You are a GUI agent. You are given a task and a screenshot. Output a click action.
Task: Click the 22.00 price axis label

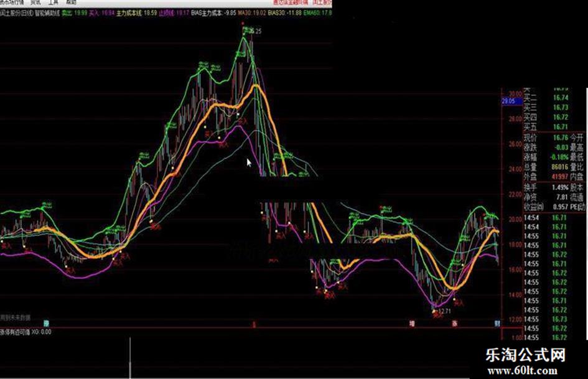tap(515, 194)
